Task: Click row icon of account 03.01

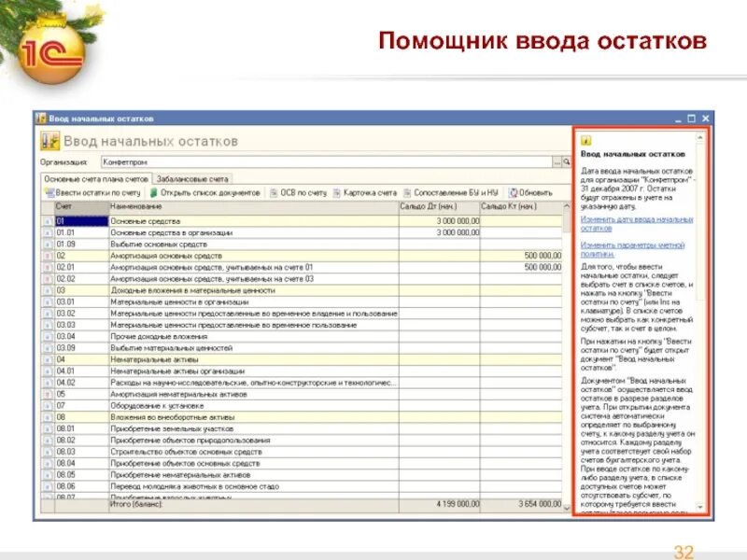Action: click(48, 301)
